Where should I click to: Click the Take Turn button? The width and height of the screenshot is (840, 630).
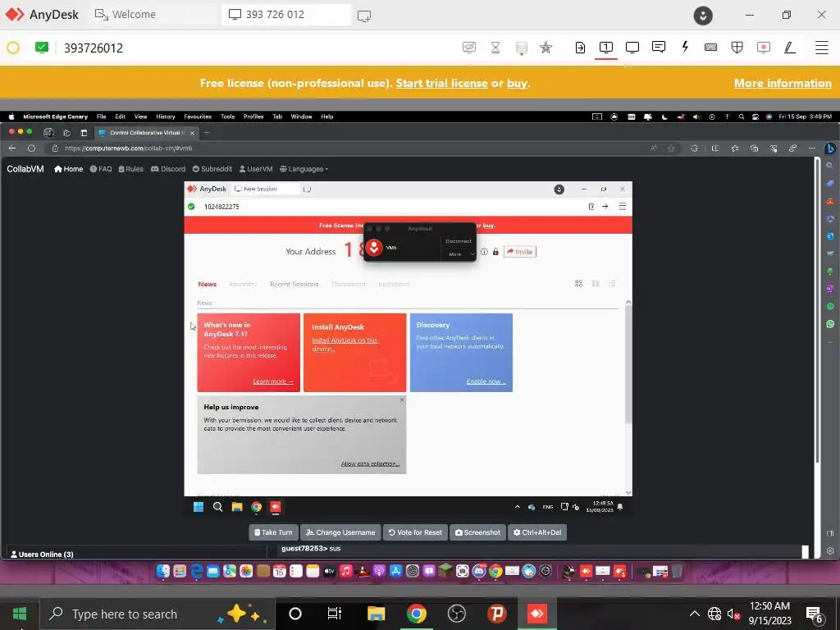pyautogui.click(x=273, y=532)
